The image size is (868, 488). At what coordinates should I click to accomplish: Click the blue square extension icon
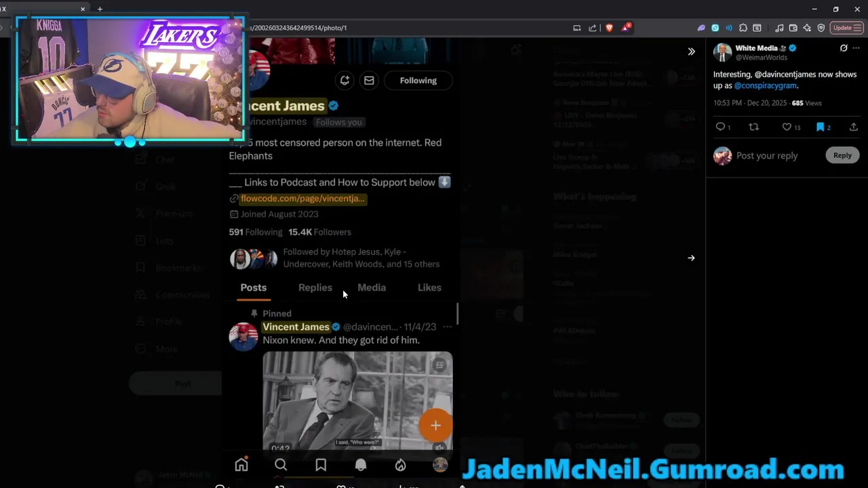pyautogui.click(x=715, y=28)
